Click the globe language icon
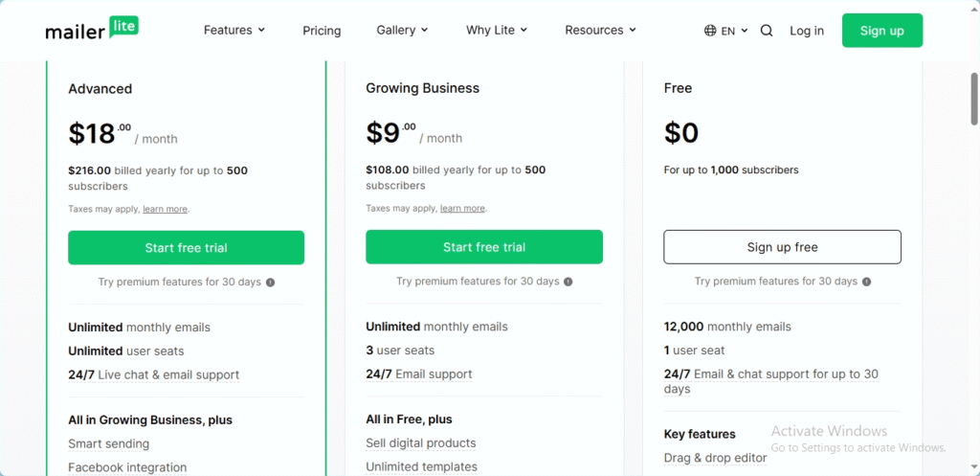This screenshot has height=476, width=980. [x=710, y=31]
